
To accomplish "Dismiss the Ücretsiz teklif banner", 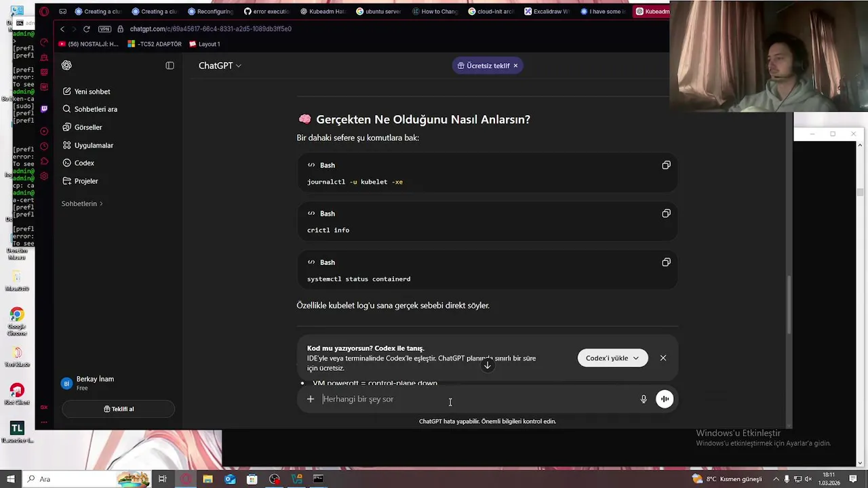I will coord(515,66).
